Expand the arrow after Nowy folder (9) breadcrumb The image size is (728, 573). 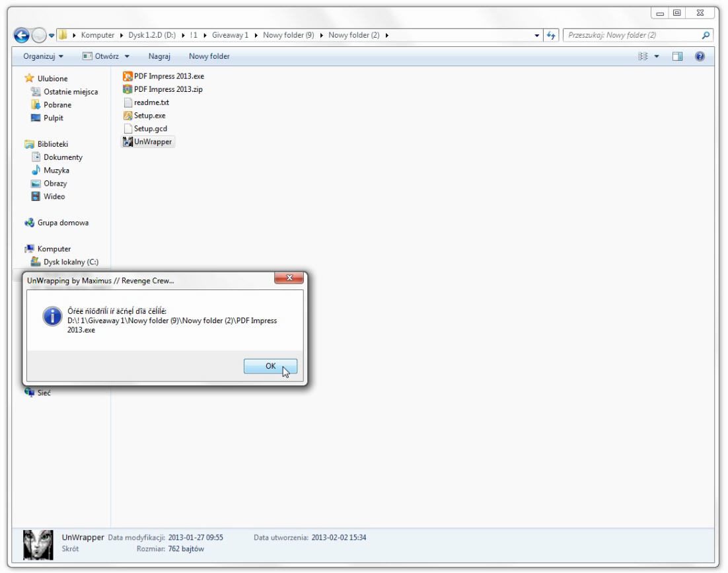[x=321, y=35]
